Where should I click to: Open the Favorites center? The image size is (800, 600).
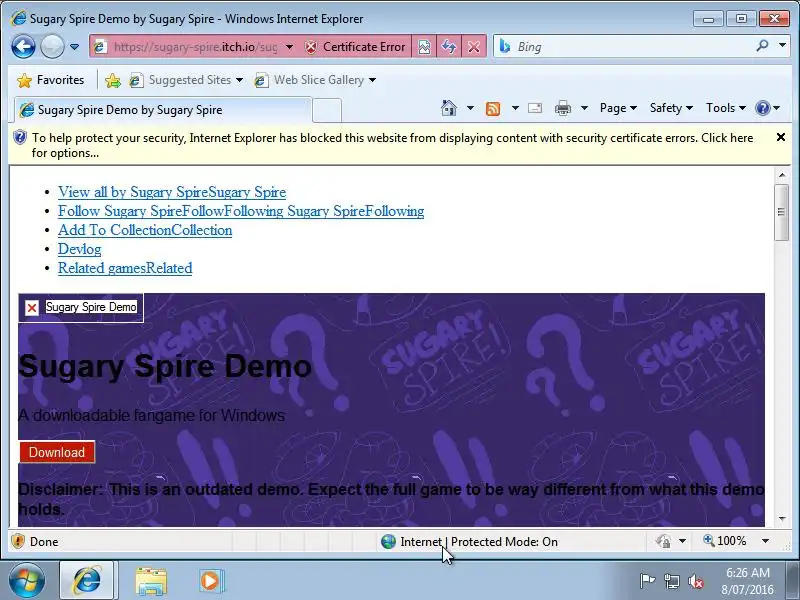coord(51,80)
